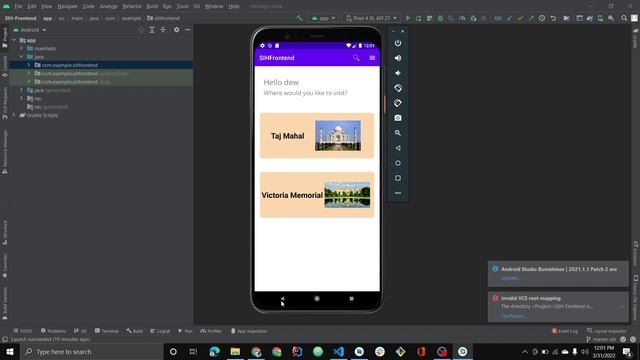Activate emulator zoom tool

click(398, 133)
